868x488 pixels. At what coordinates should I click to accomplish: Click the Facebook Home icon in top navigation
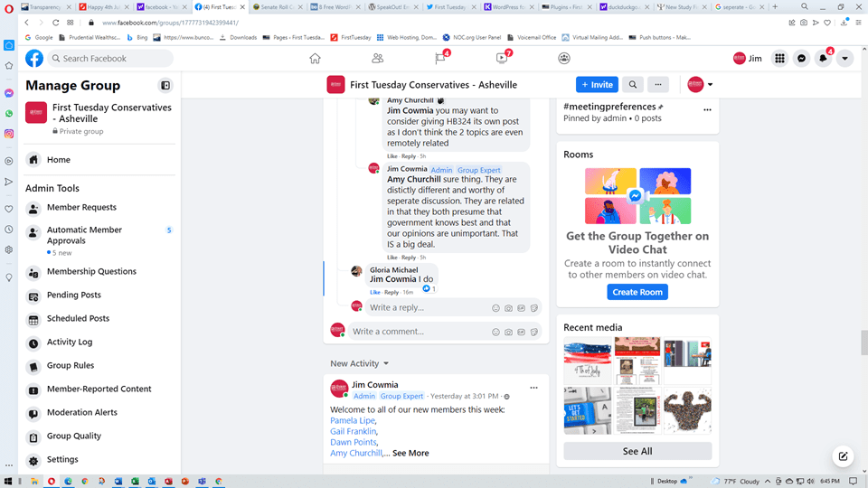point(315,59)
